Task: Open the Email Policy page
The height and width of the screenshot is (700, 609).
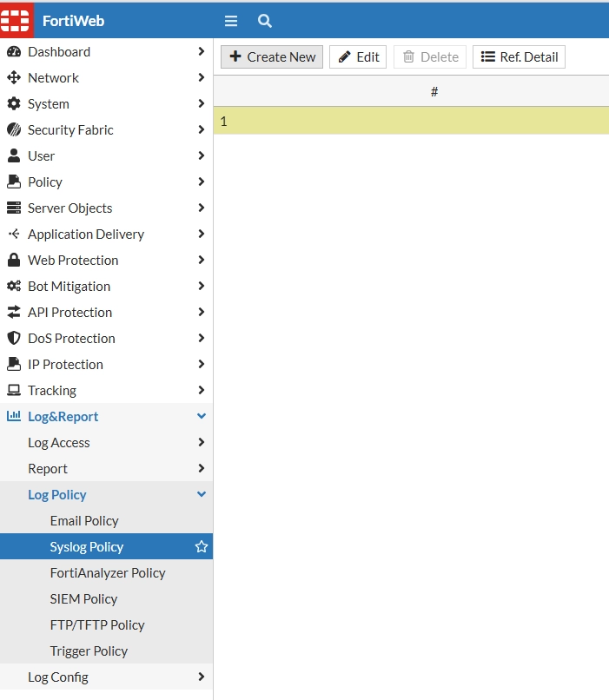Action: 84,521
